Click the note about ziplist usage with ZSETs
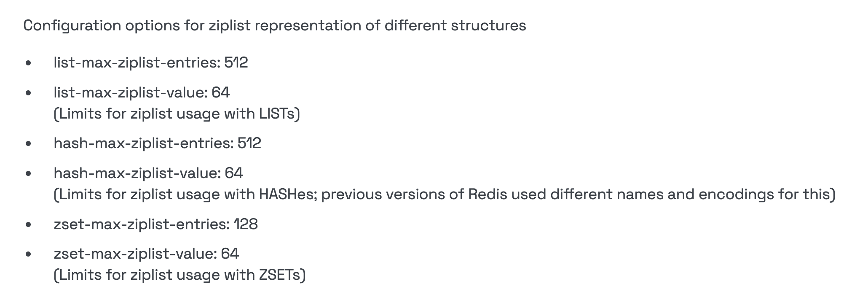The height and width of the screenshot is (292, 868). pyautogui.click(x=179, y=275)
